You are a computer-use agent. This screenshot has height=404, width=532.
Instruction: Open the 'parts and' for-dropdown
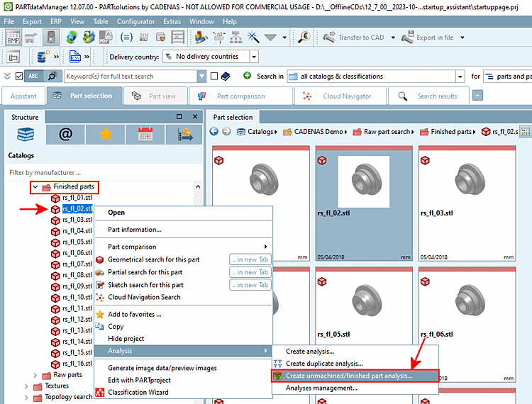pyautogui.click(x=508, y=77)
